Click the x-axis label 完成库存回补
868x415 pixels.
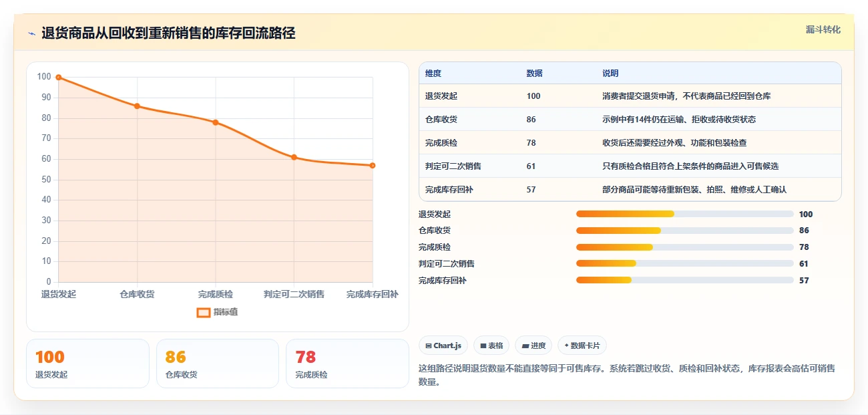click(373, 294)
